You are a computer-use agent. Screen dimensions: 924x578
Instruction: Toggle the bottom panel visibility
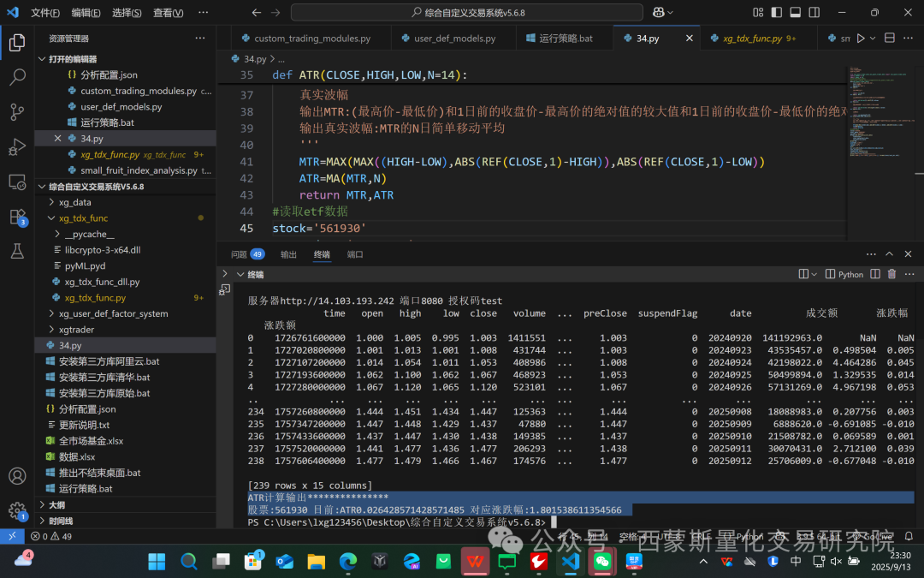click(796, 12)
